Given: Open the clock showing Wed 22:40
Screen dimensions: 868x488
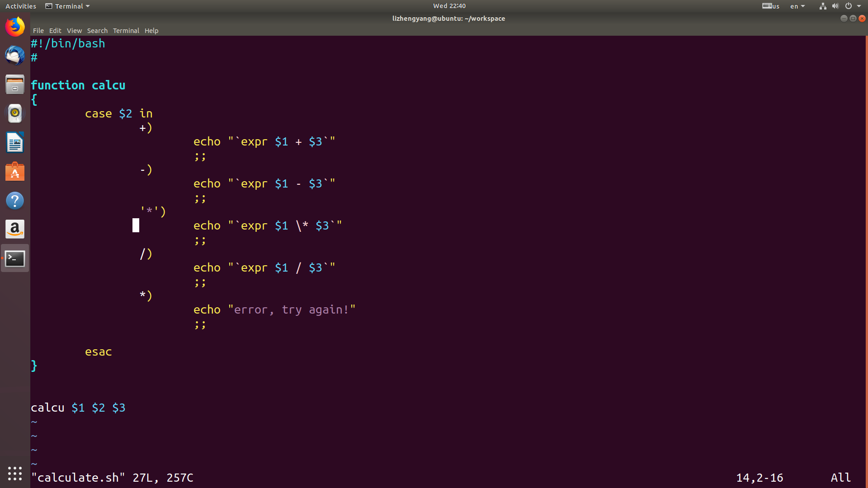Looking at the screenshot, I should 449,6.
